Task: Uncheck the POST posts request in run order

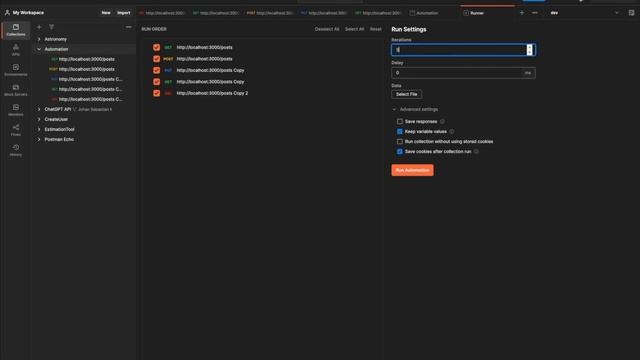Action: pos(156,59)
